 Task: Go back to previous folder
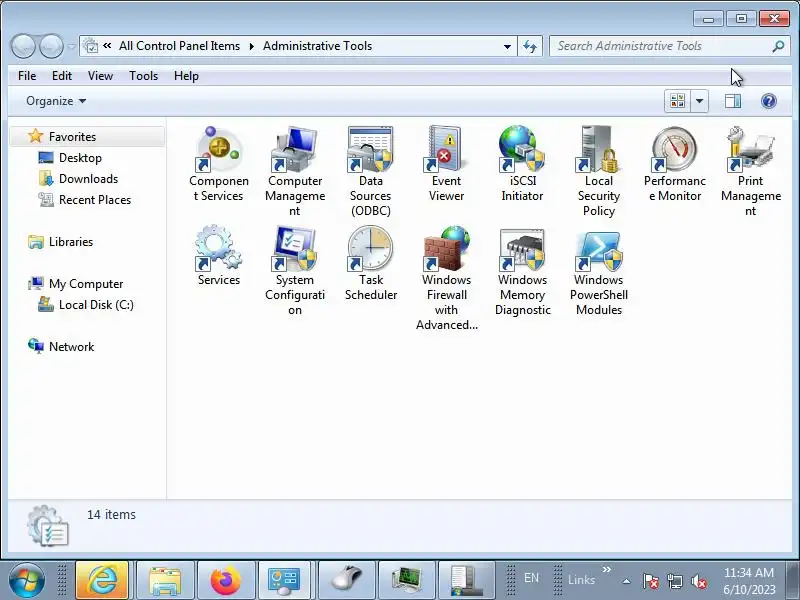[23, 46]
